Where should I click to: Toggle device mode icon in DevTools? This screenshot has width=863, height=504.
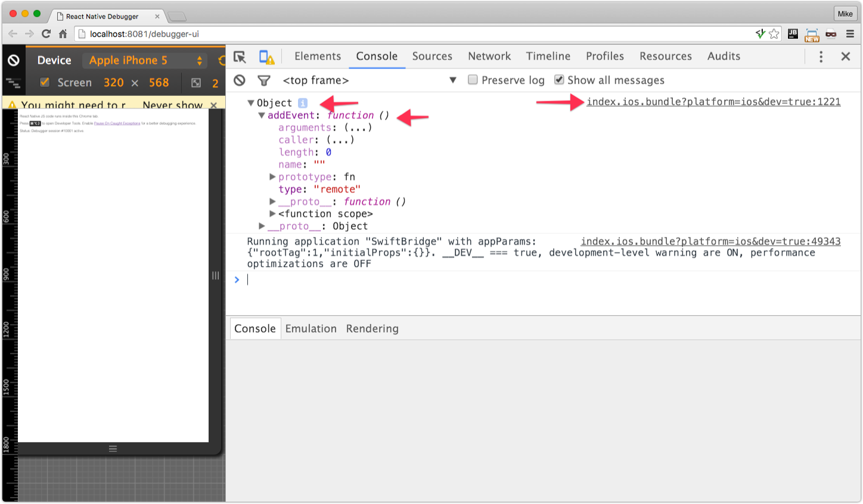point(266,57)
